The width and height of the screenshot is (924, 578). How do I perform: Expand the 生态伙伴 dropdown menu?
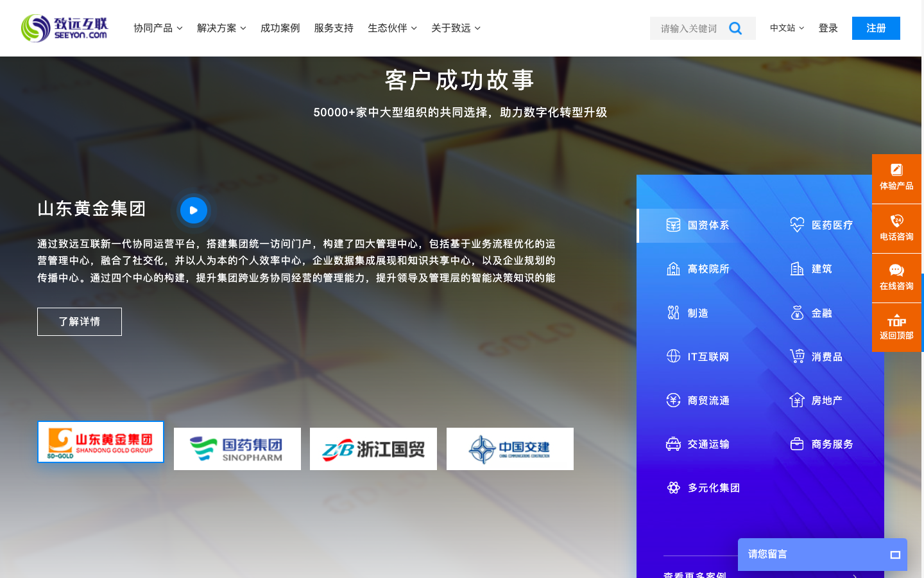pyautogui.click(x=392, y=28)
